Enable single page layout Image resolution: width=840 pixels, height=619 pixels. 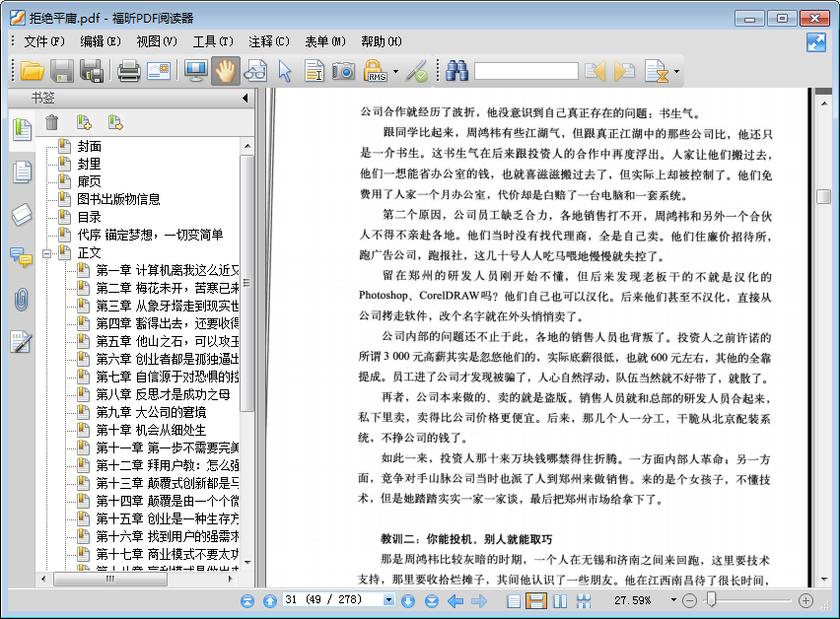click(x=514, y=601)
